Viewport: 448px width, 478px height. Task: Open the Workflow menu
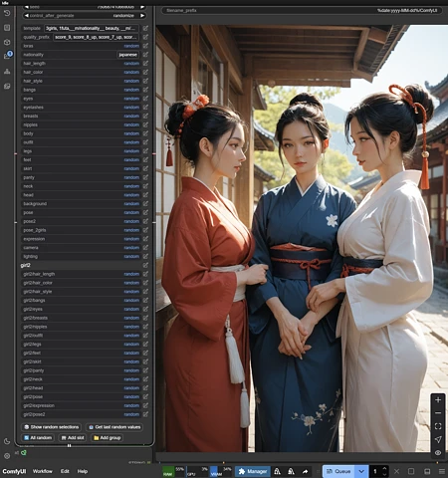(x=43, y=471)
